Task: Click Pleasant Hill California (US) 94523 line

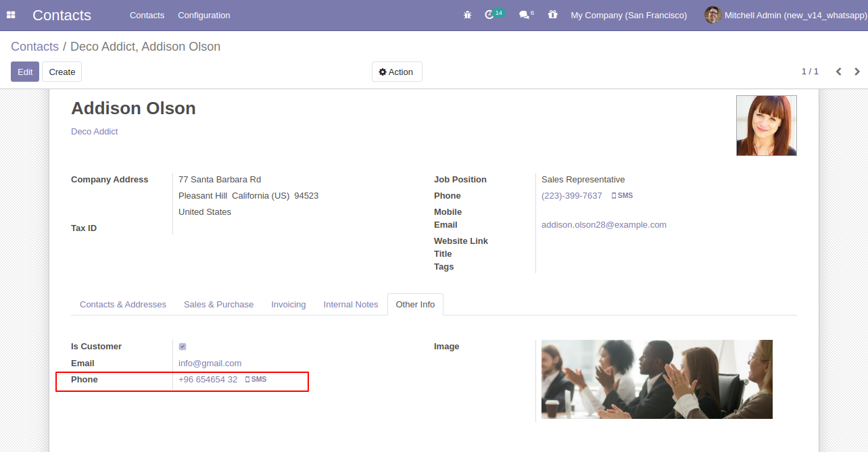Action: tap(248, 196)
